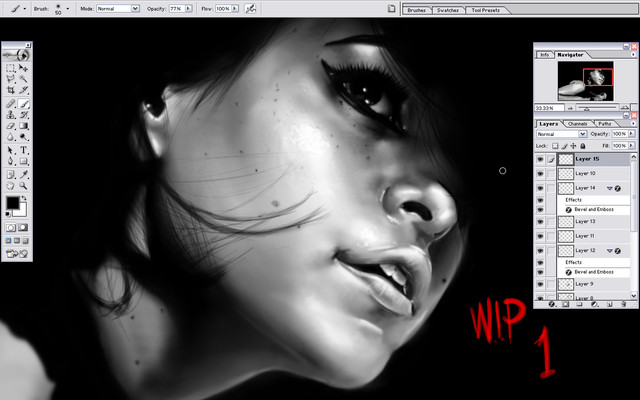Switch to the Channels tab
The width and height of the screenshot is (640, 400).
(578, 124)
